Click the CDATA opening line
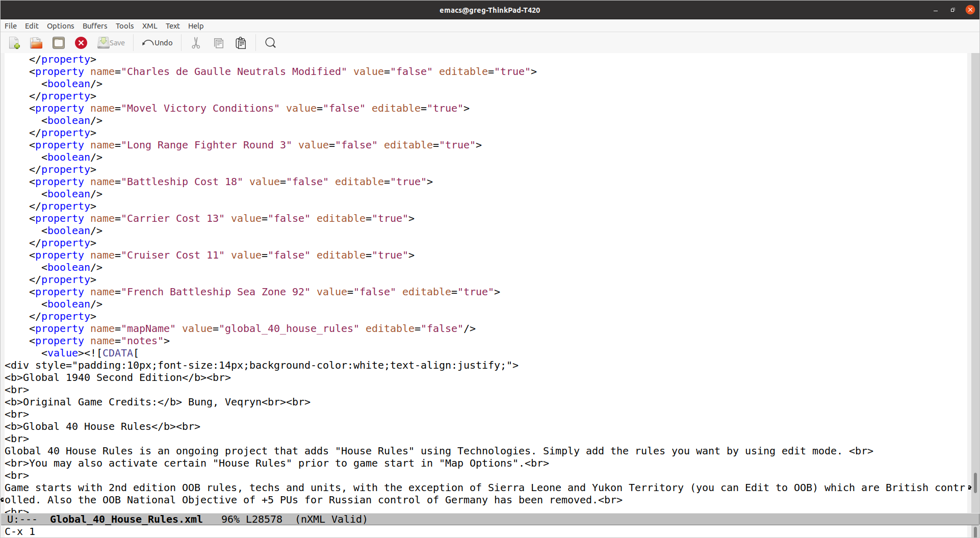 pyautogui.click(x=90, y=353)
